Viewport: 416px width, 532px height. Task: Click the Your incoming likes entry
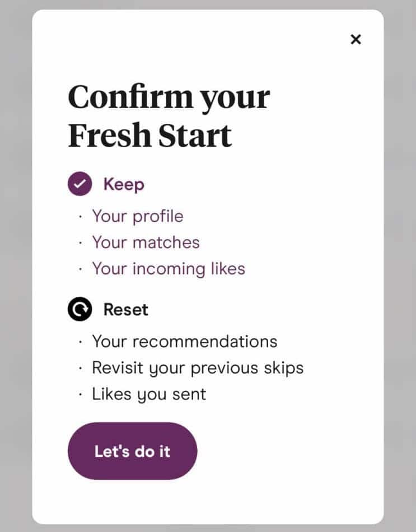[168, 269]
